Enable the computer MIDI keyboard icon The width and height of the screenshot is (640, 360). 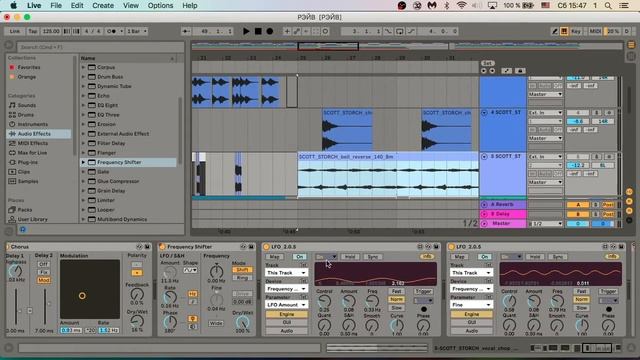coord(564,31)
